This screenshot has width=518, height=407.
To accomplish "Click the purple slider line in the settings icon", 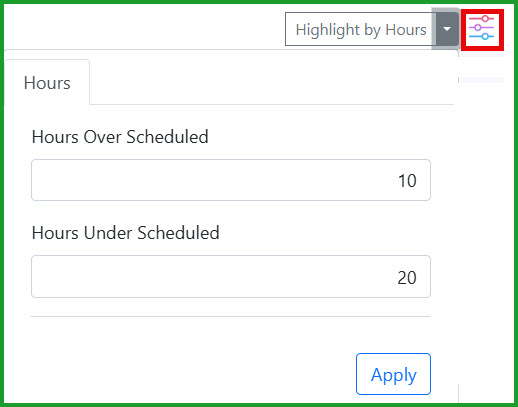I will point(481,27).
